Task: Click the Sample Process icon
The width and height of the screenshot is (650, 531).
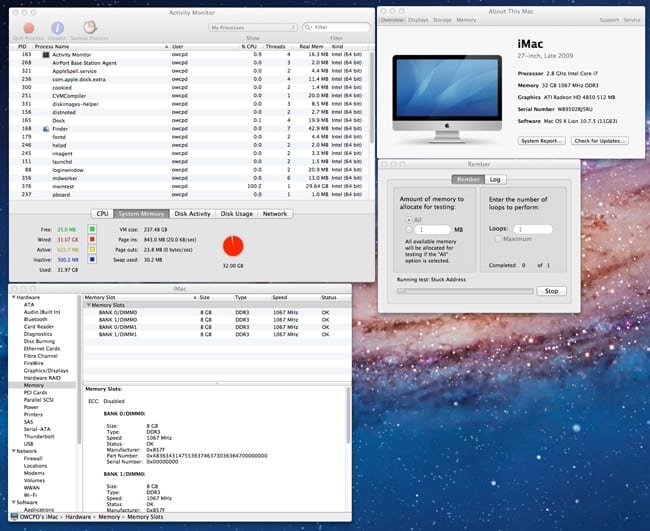Action: [x=88, y=28]
